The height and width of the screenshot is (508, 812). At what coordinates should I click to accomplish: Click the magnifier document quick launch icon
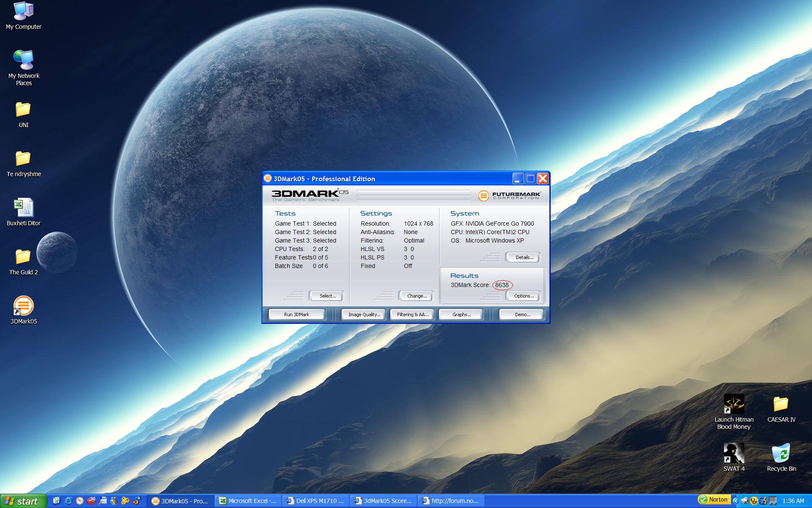coord(102,501)
